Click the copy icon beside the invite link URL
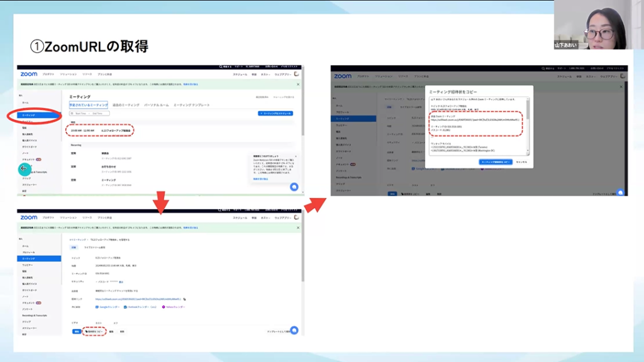Viewport: 644px width, 362px height. coord(184,299)
